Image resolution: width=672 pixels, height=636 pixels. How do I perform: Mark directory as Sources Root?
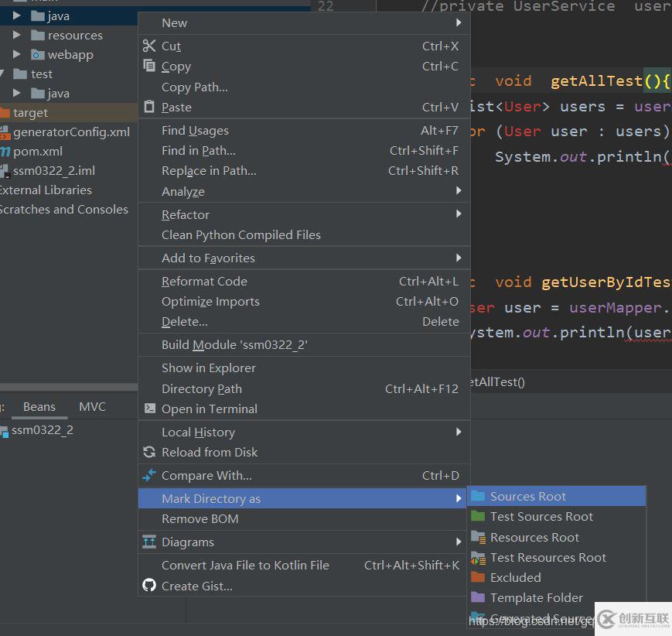coord(556,496)
